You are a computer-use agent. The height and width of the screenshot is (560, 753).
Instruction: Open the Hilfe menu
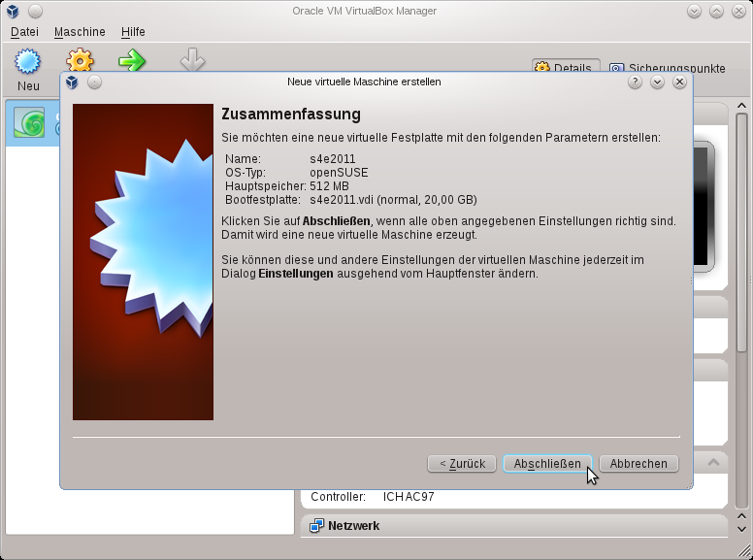tap(133, 32)
